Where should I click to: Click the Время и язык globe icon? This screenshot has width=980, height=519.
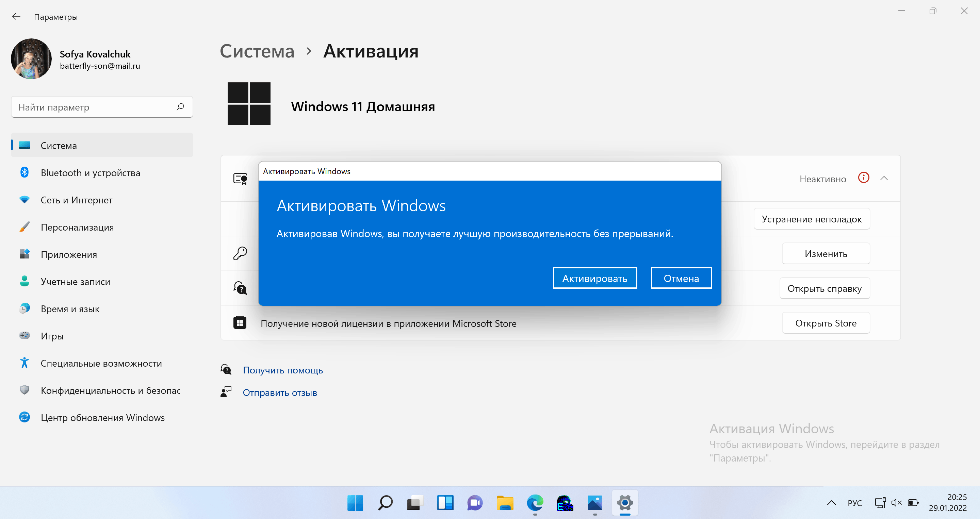[x=25, y=308]
